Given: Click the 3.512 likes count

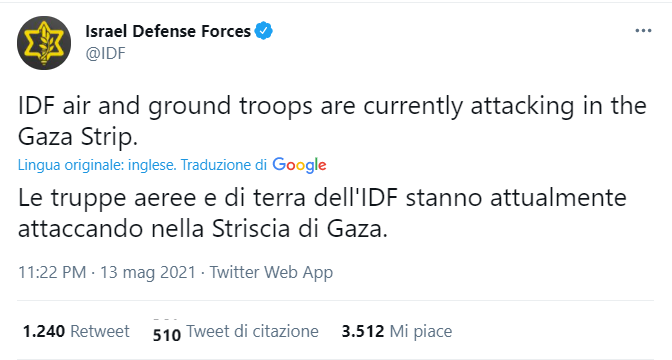Looking at the screenshot, I should click(x=363, y=331).
